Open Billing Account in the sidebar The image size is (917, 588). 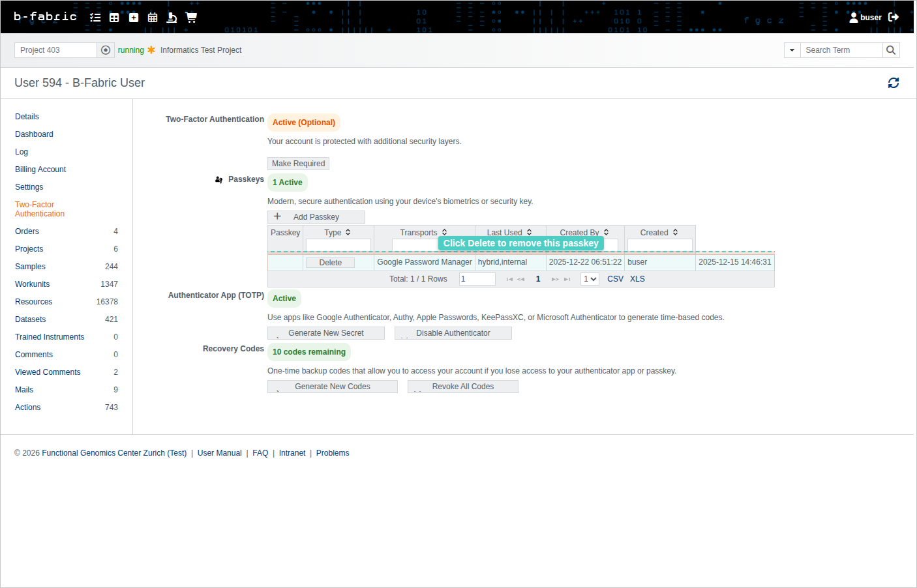click(x=40, y=169)
